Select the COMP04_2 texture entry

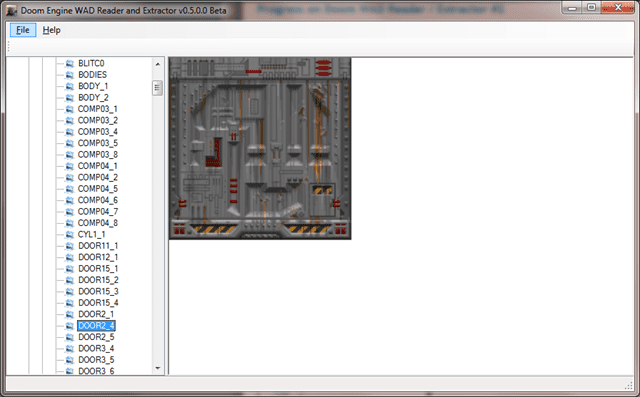tap(98, 177)
